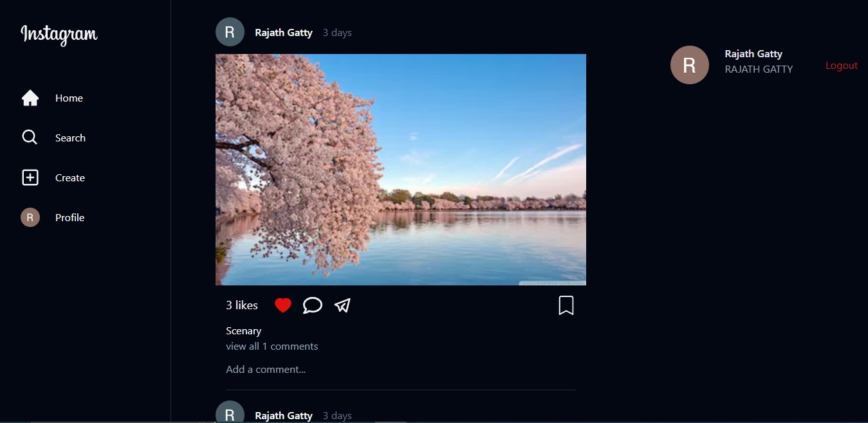The image size is (868, 423).
Task: Click the Add a comment field
Action: click(265, 369)
